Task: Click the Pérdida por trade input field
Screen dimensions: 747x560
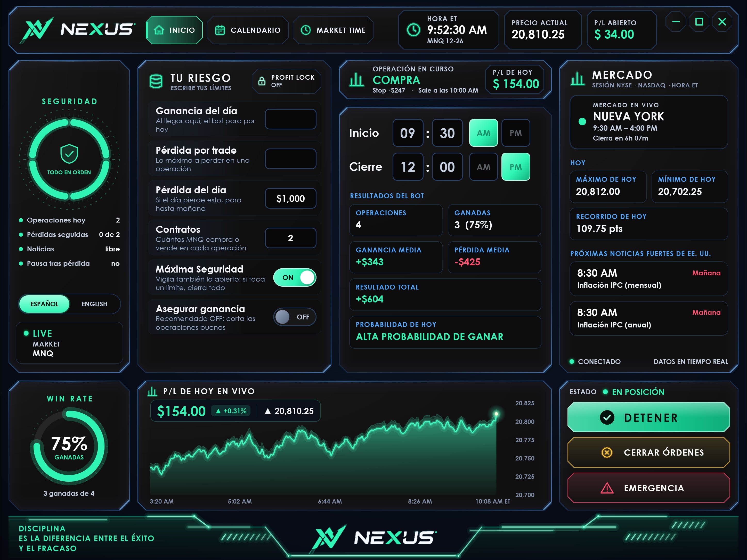Action: pyautogui.click(x=290, y=159)
